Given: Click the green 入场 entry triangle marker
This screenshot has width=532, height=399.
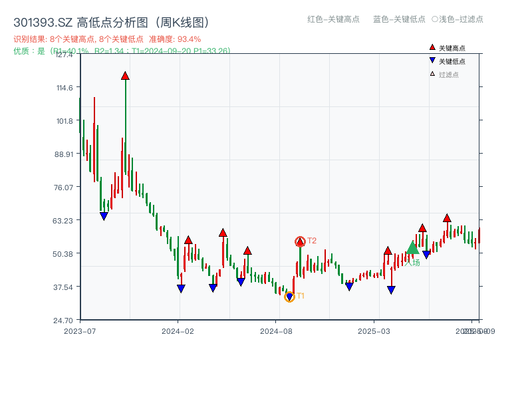Looking at the screenshot, I should click(x=412, y=248).
